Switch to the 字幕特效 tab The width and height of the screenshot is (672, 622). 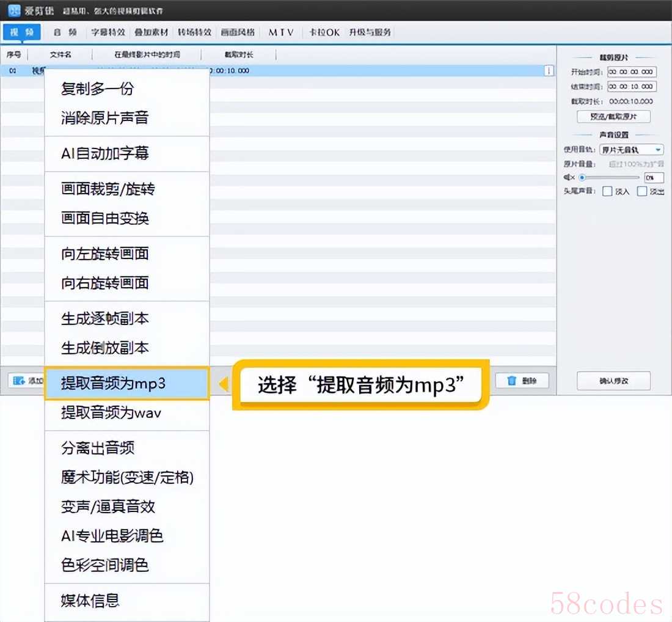pyautogui.click(x=108, y=32)
